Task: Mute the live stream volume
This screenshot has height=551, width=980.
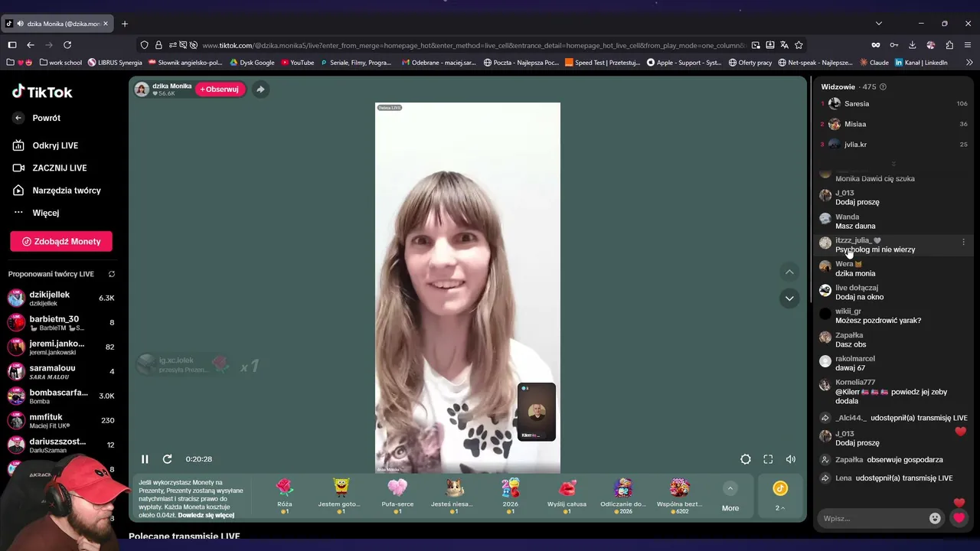Action: 791,459
